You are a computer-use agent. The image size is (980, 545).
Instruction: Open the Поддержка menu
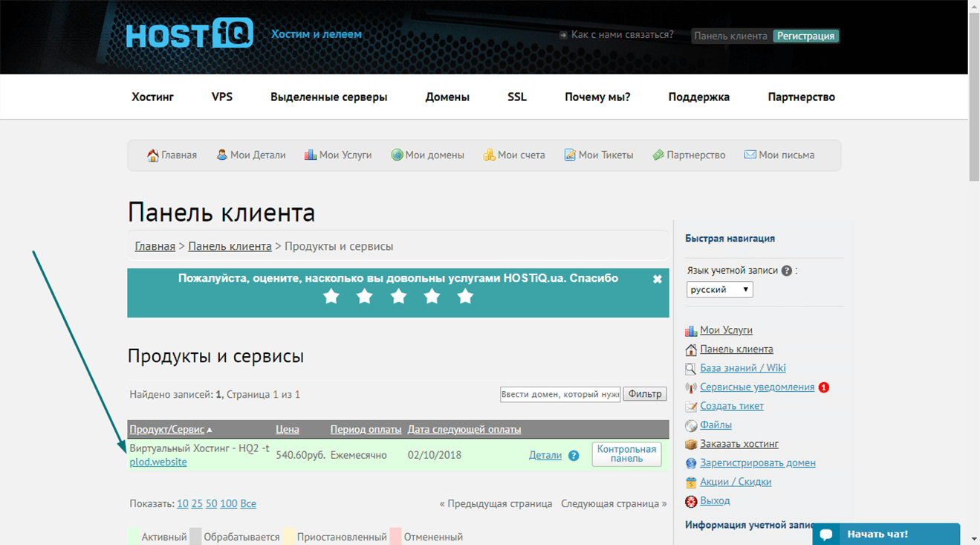tap(699, 97)
